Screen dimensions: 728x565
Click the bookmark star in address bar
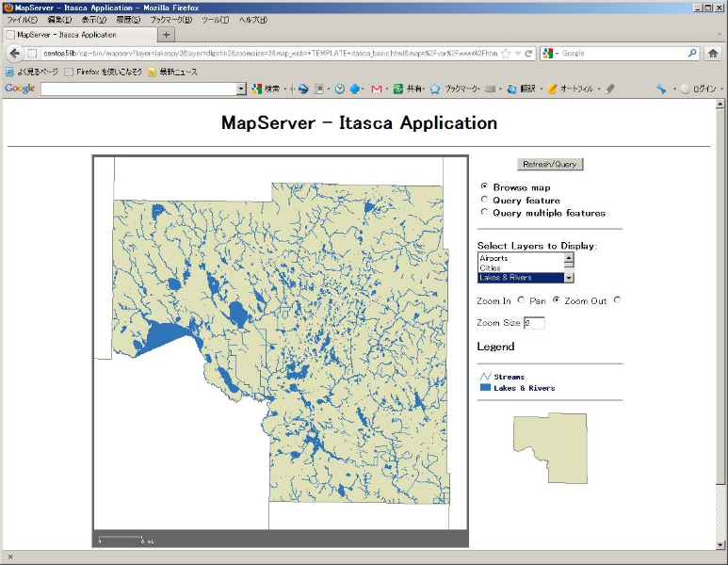(506, 54)
